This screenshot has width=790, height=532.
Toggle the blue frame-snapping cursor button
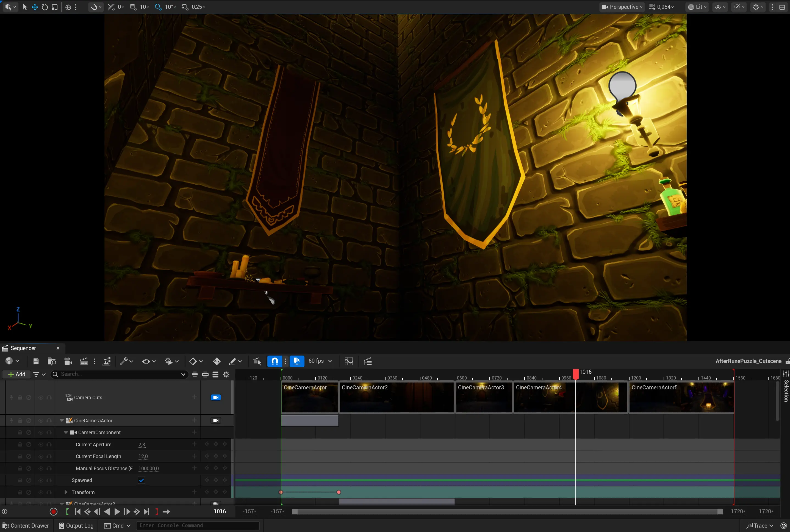point(297,361)
